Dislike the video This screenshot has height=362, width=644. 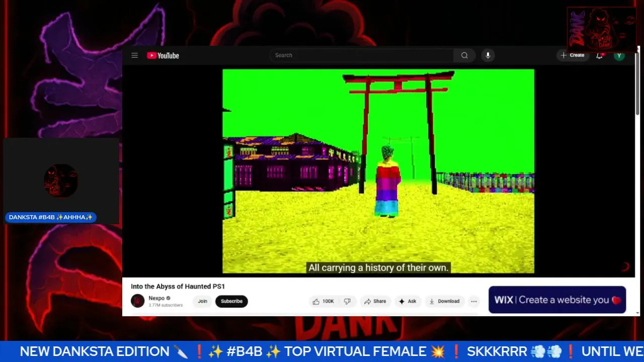pos(347,301)
